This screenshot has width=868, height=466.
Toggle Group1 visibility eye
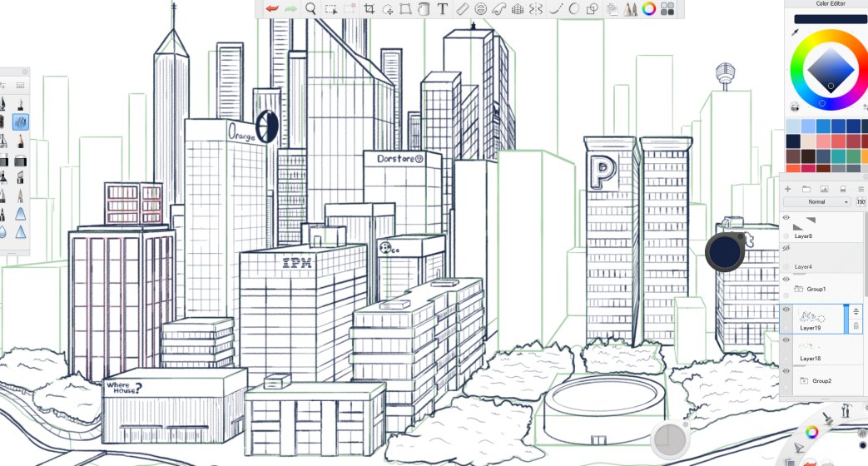786,280
